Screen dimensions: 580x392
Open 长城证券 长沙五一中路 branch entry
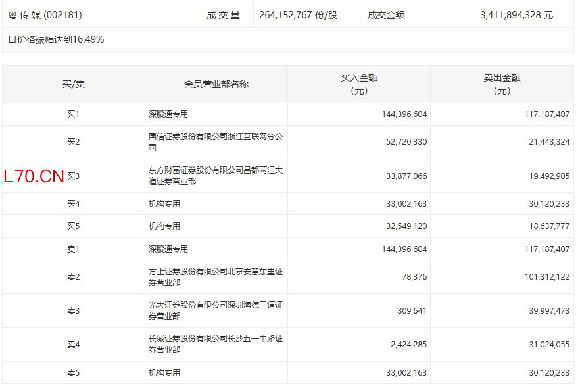[x=216, y=344]
